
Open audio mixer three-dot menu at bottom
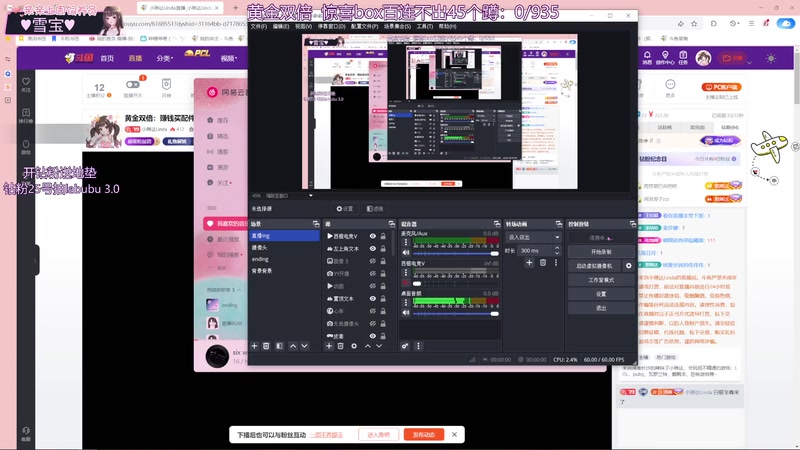click(418, 346)
